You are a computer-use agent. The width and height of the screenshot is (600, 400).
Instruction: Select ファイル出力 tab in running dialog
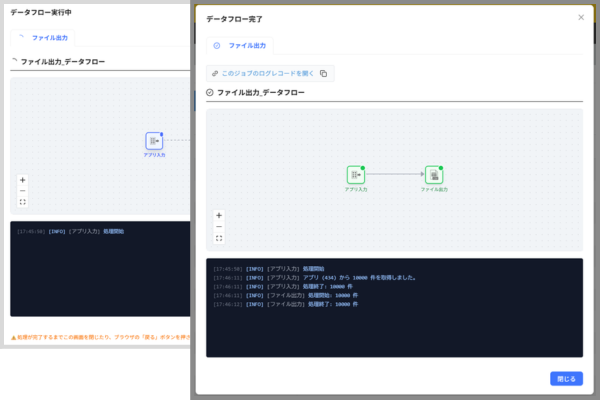coord(43,38)
